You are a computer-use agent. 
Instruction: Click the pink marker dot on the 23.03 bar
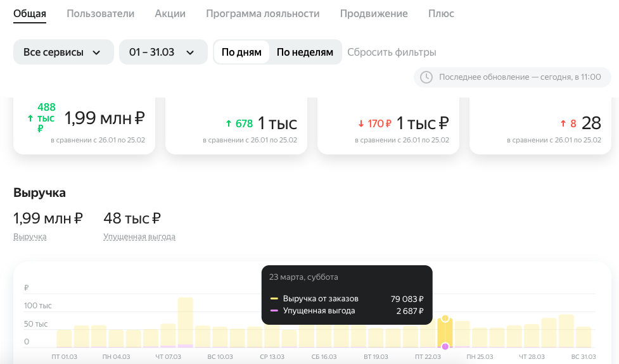[445, 347]
